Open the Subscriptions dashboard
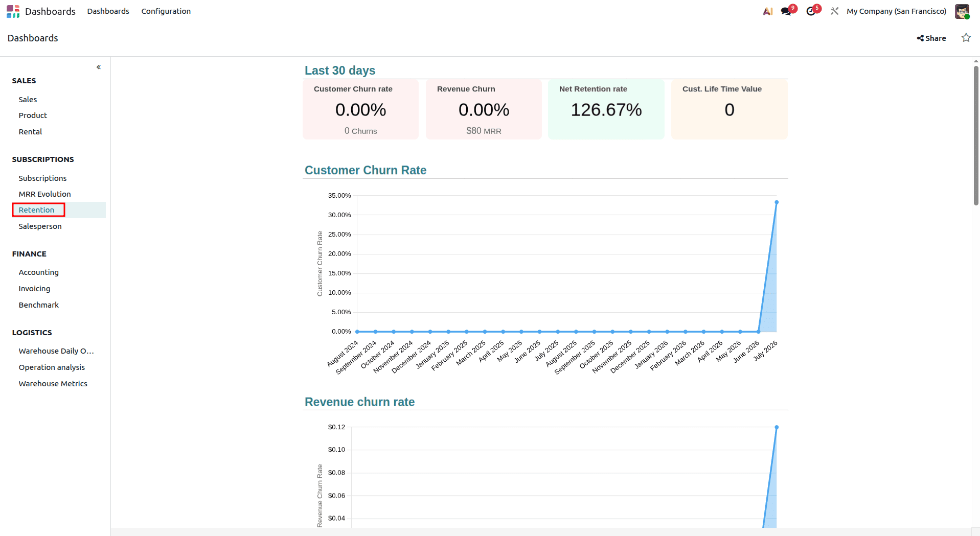The image size is (980, 536). pyautogui.click(x=42, y=178)
